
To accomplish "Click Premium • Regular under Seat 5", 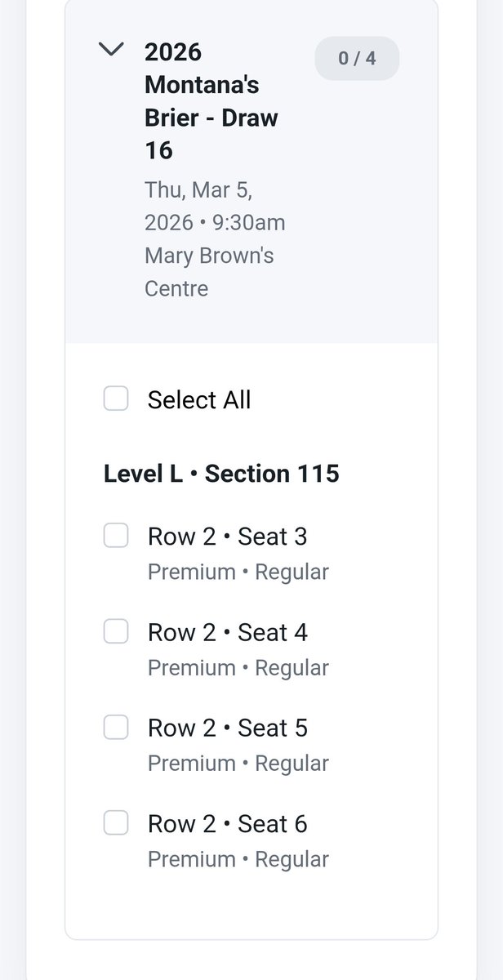I will click(238, 763).
